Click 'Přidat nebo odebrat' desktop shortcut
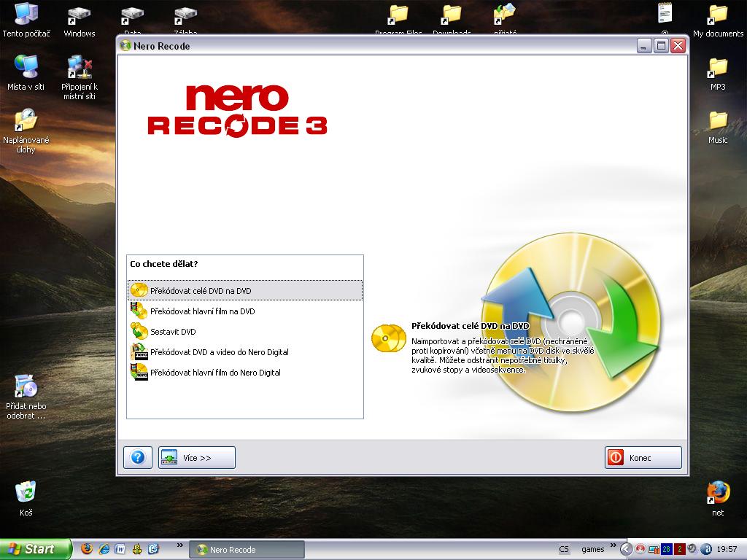The height and width of the screenshot is (560, 747). click(x=26, y=397)
